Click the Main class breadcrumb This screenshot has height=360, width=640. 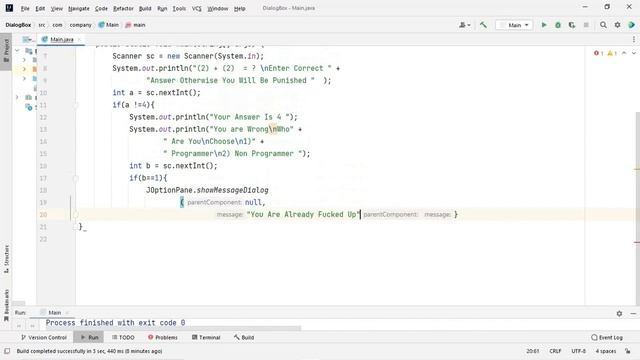click(x=109, y=25)
